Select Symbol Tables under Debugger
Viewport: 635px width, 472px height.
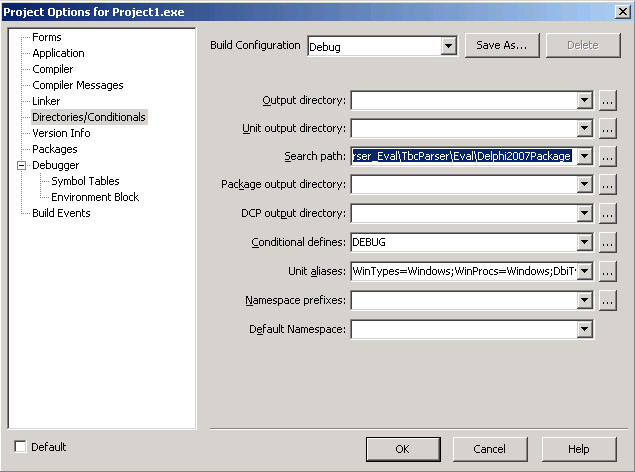pyautogui.click(x=85, y=181)
